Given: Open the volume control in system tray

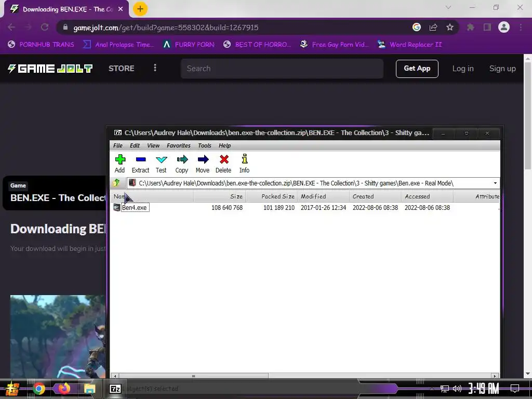Looking at the screenshot, I should (x=457, y=389).
